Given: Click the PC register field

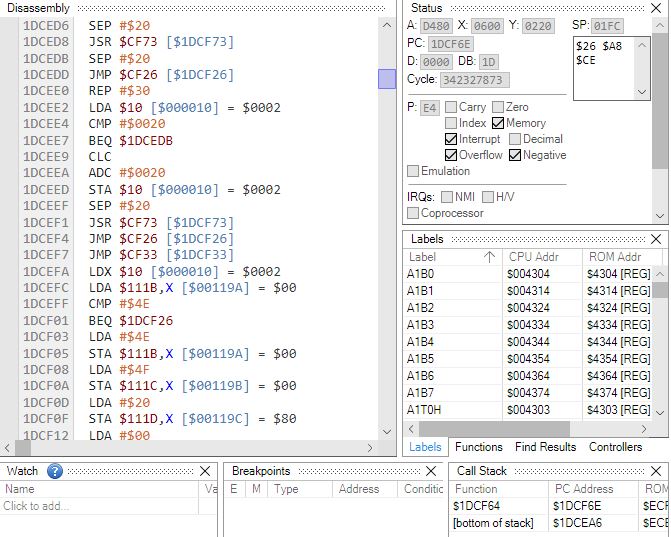Looking at the screenshot, I should 450,44.
